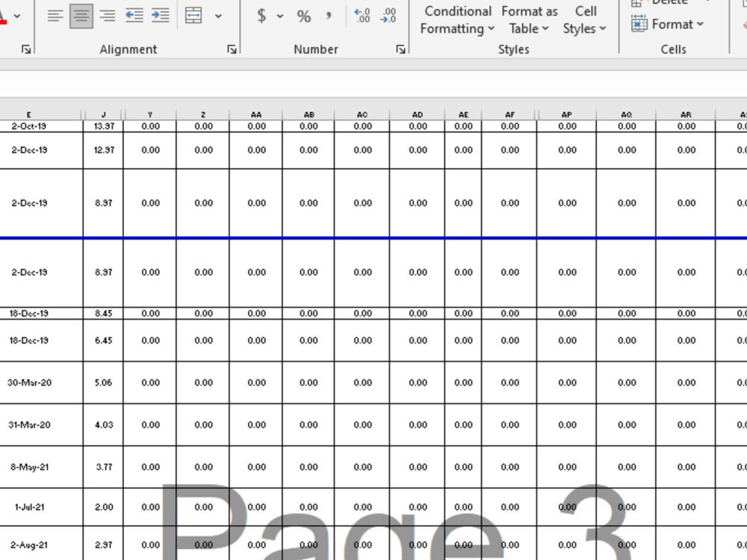Screen dimensions: 747x560
Task: Apply the red font color button
Action: coord(3,16)
